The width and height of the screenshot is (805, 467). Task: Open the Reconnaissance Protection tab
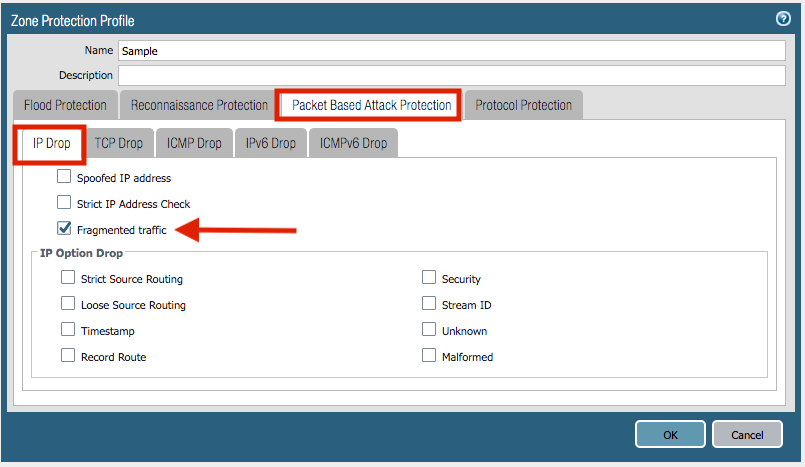[199, 105]
